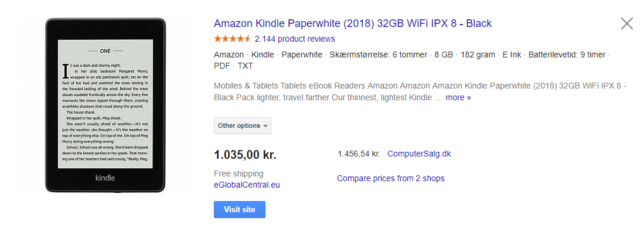Click the Free shipping label

pyautogui.click(x=238, y=174)
